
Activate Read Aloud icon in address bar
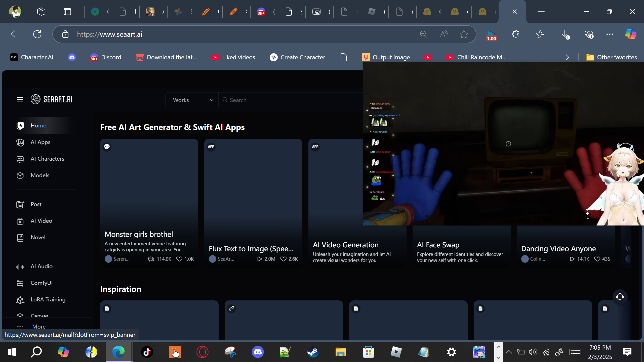[x=444, y=34]
